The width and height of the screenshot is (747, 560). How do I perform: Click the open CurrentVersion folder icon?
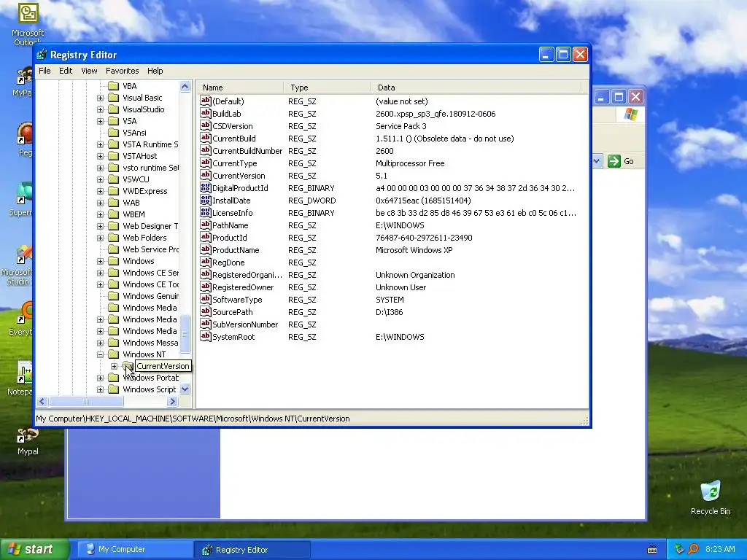click(128, 366)
